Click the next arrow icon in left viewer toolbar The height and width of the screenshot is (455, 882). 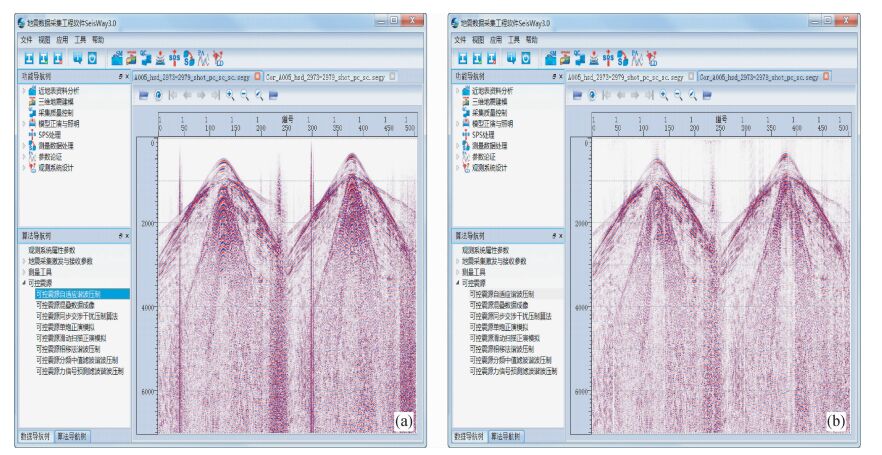pyautogui.click(x=200, y=95)
